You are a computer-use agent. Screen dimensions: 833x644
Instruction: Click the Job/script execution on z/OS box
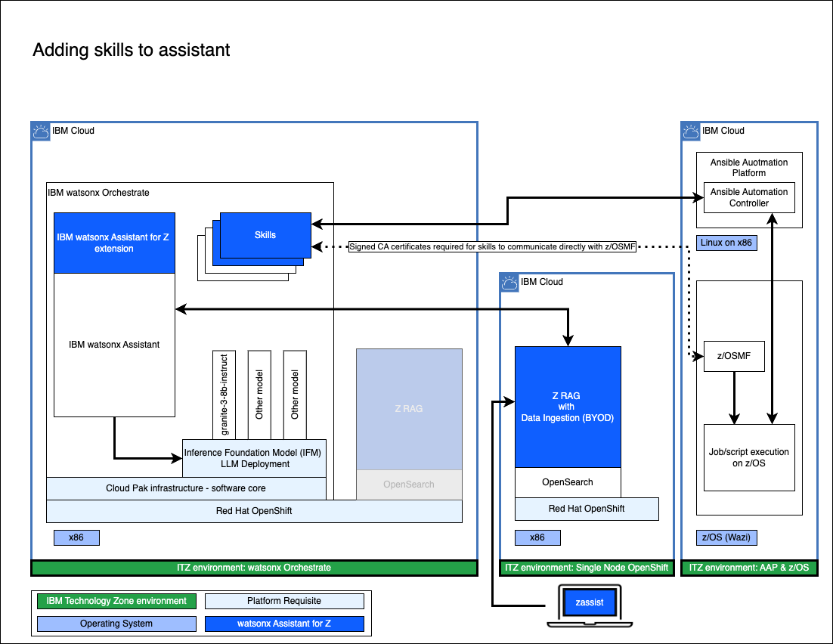[x=749, y=457]
